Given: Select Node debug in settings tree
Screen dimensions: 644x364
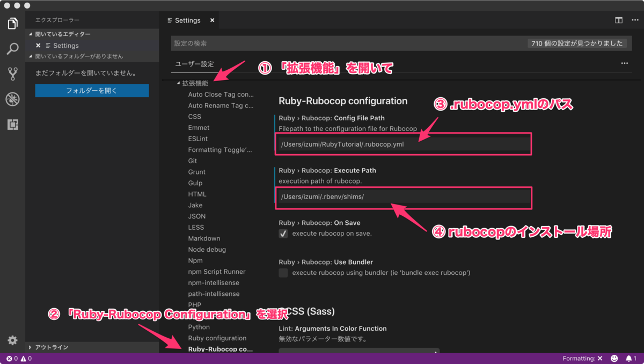Looking at the screenshot, I should [x=207, y=250].
